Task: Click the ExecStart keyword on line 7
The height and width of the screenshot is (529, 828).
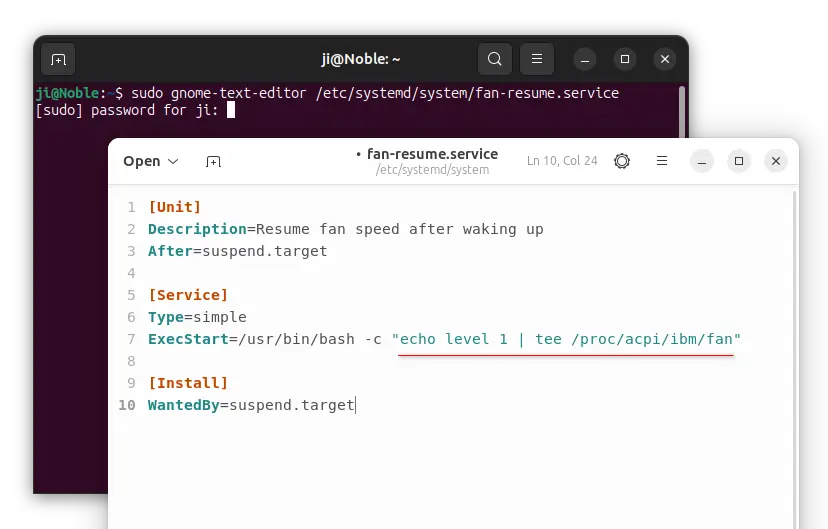Action: coord(188,339)
